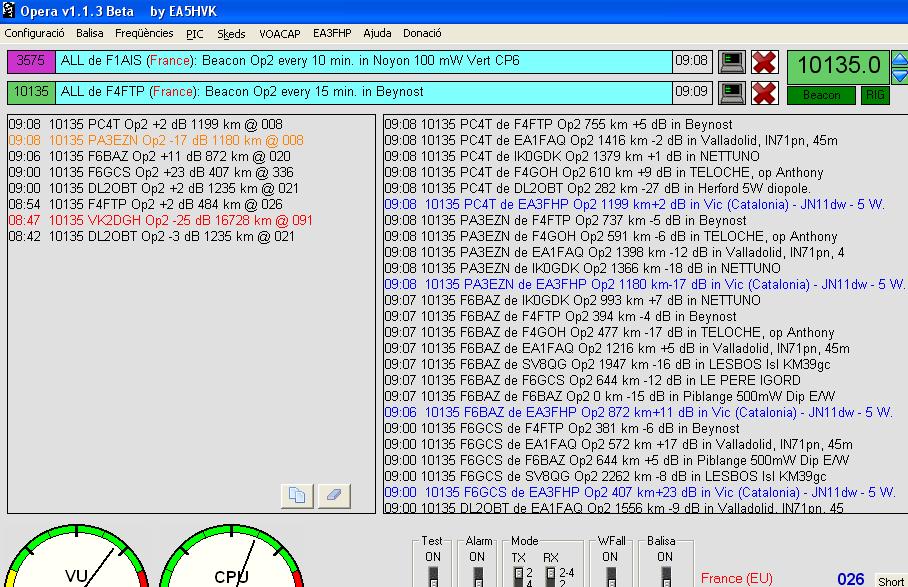Click the CPU meter gauge
This screenshot has width=908, height=587.
click(230, 560)
